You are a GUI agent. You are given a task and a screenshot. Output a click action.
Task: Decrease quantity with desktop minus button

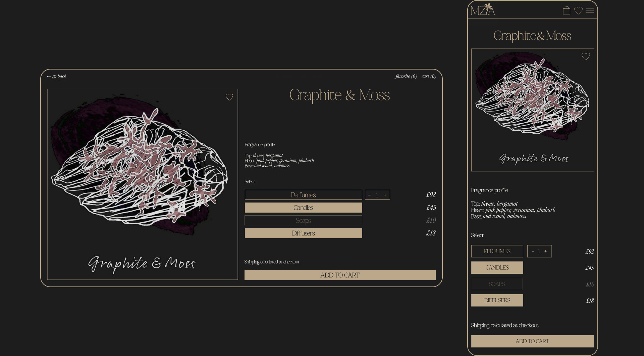coord(369,195)
